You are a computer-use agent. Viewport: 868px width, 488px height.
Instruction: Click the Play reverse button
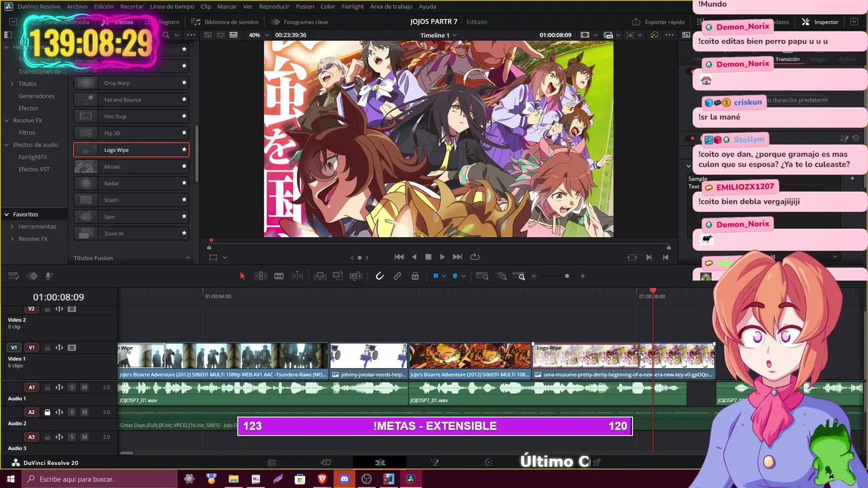pos(414,257)
